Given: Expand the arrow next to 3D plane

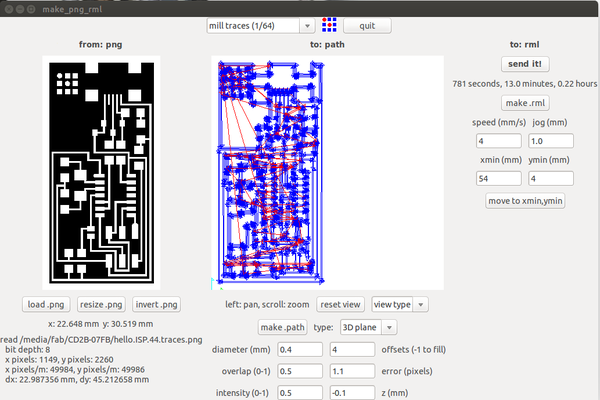Looking at the screenshot, I should tap(389, 327).
